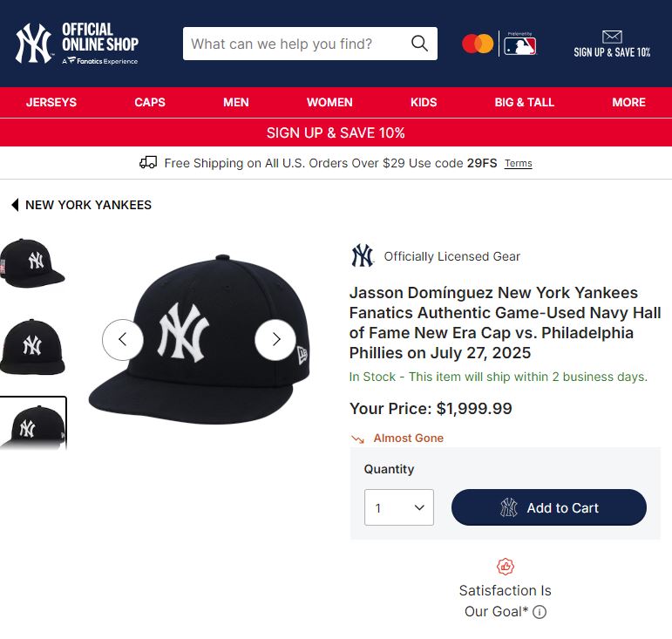672x639 pixels.
Task: Select the second cap thumbnail image
Action: point(32,346)
